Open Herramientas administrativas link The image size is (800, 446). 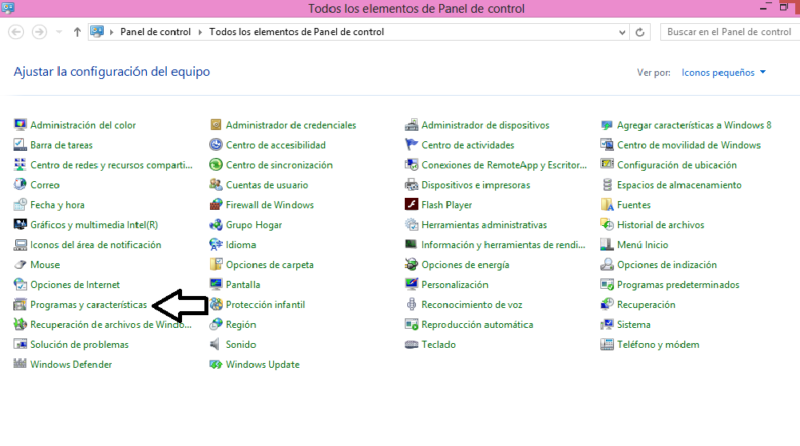click(x=484, y=225)
